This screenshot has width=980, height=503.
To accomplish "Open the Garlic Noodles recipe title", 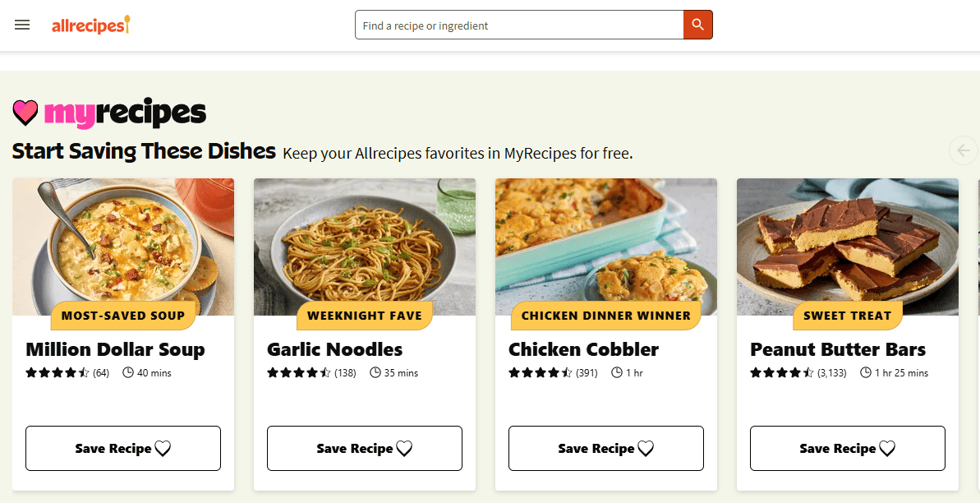I will coord(334,349).
